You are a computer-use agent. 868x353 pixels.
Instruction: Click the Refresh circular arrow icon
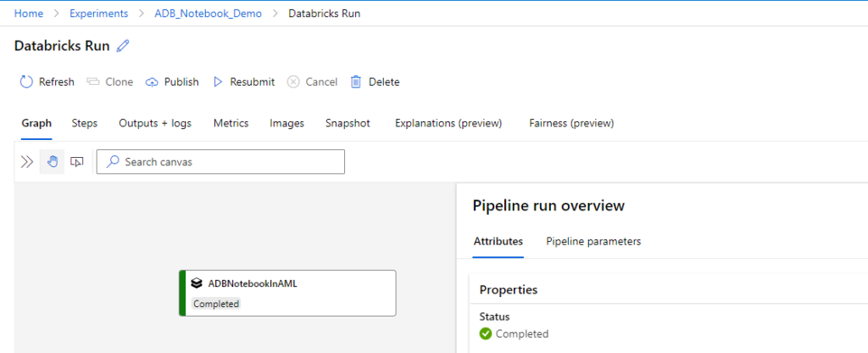26,82
